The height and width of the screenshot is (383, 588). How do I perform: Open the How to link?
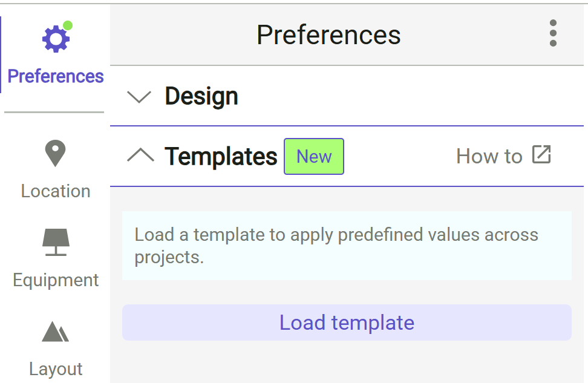point(489,155)
